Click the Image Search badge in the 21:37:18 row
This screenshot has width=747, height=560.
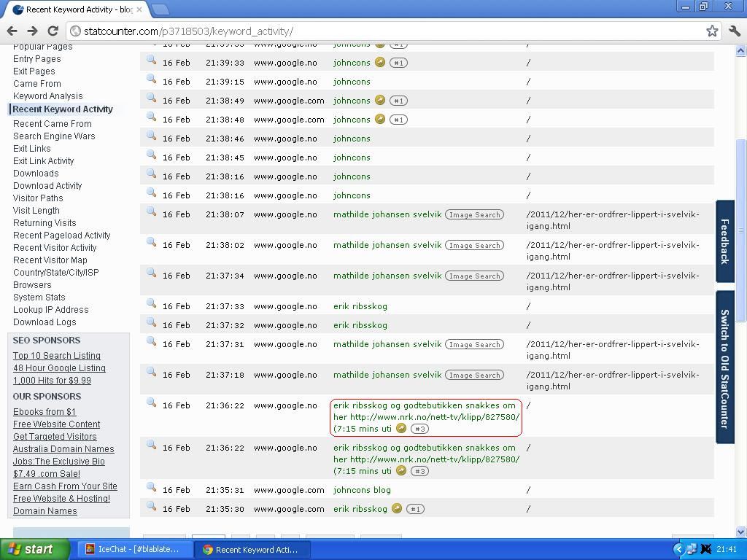(x=474, y=376)
